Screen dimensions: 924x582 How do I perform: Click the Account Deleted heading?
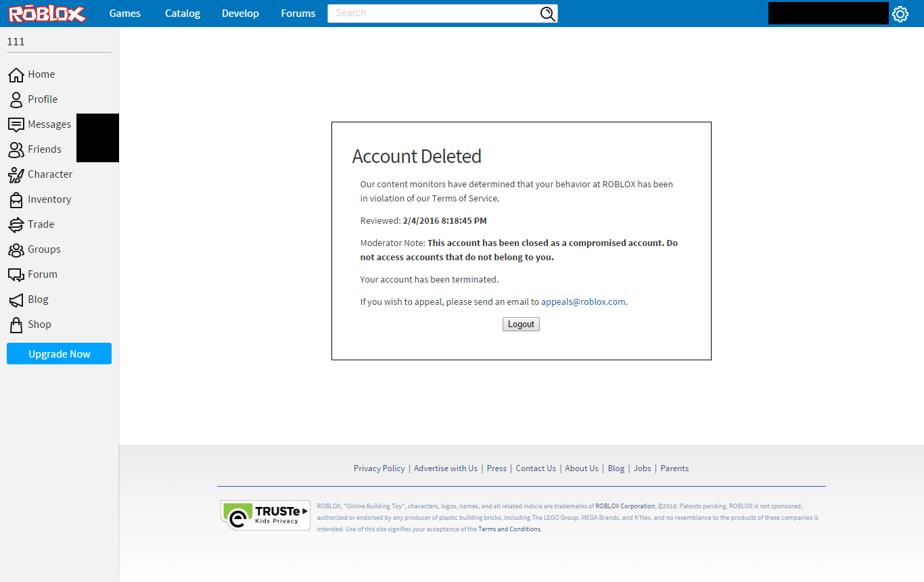417,156
